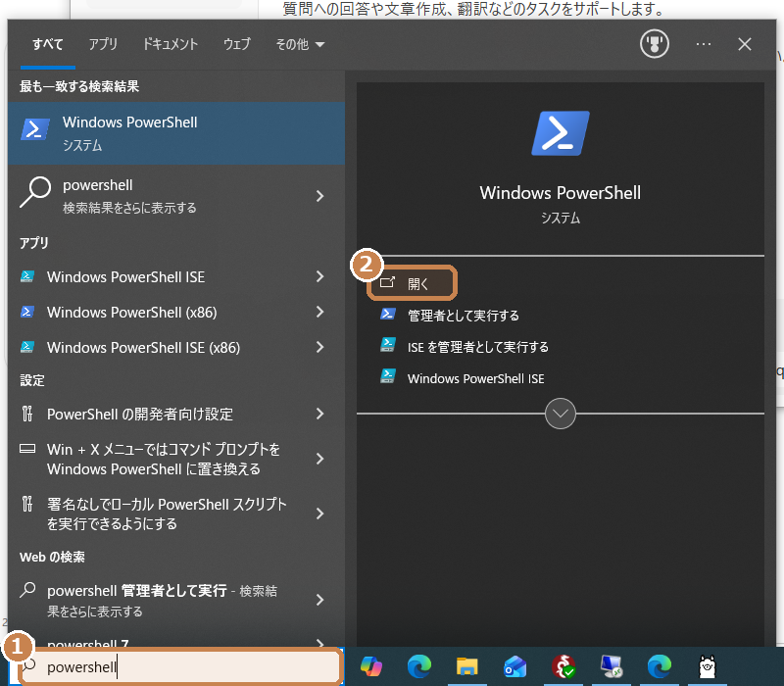Launch the first Microsoft Edge taskbar icon
The height and width of the screenshot is (686, 784).
(x=419, y=666)
